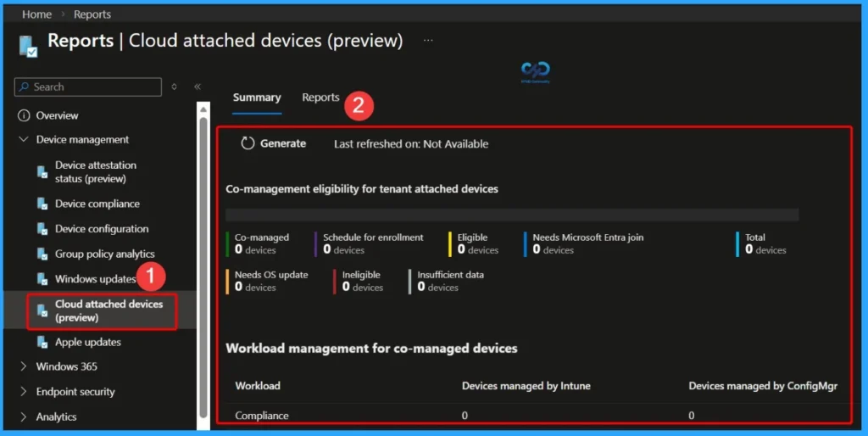Click the Windows updates report icon

pyautogui.click(x=42, y=279)
